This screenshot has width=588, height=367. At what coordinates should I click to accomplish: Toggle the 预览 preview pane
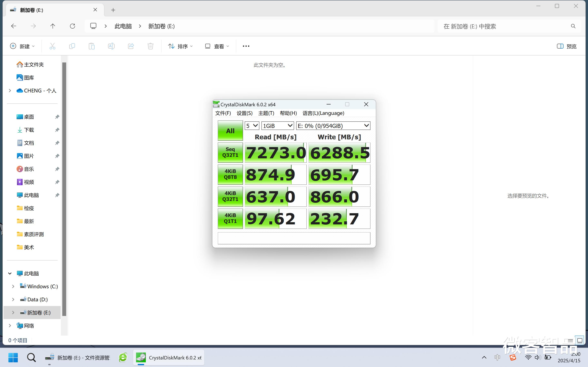(566, 46)
